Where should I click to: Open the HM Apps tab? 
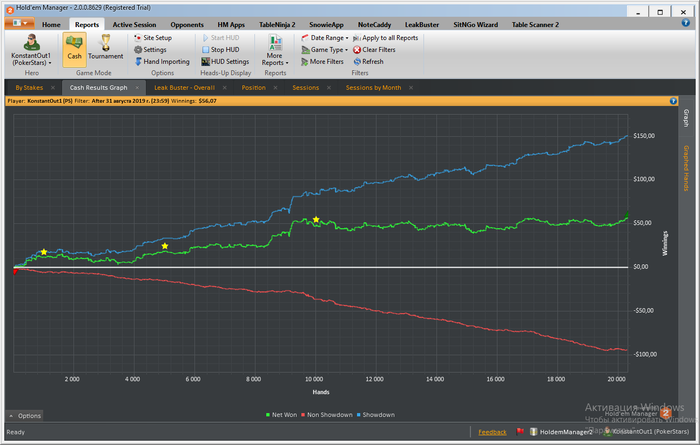[231, 25]
